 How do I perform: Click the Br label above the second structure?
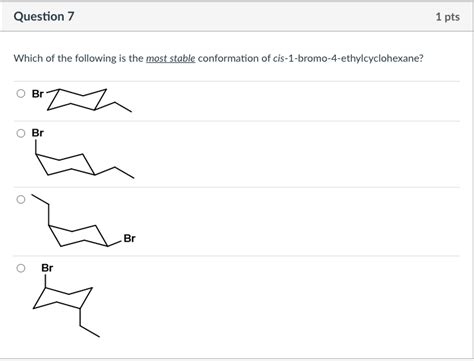point(38,133)
